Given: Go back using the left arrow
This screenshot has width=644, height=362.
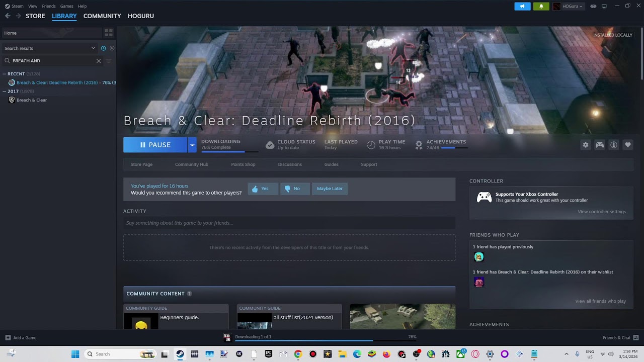Looking at the screenshot, I should pos(8,16).
